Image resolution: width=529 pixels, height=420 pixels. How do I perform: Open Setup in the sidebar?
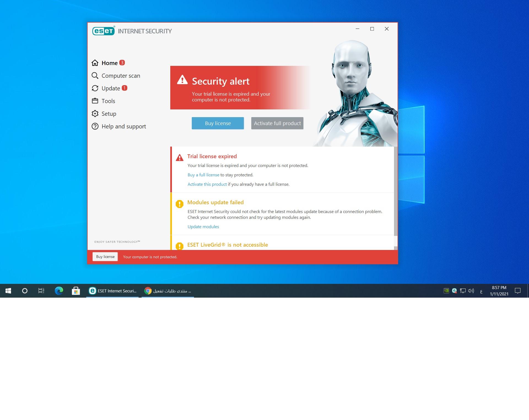tap(104, 114)
